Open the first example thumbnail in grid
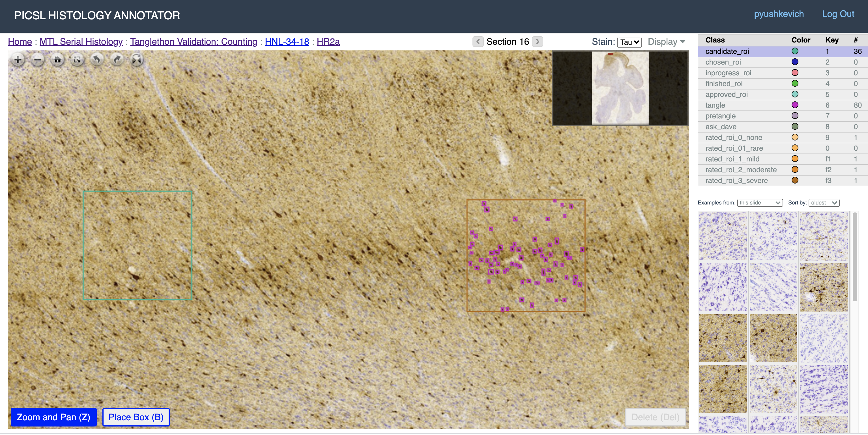The height and width of the screenshot is (435, 868). (x=723, y=236)
